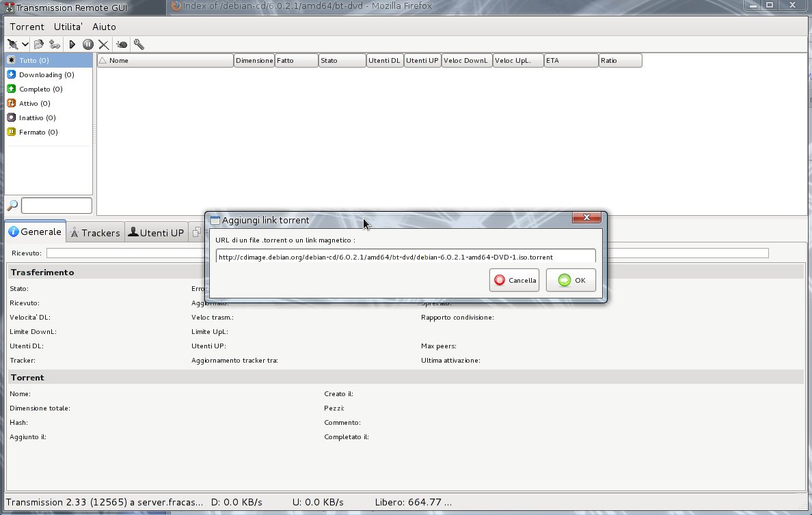Select the Attivo (0) filter

49,104
